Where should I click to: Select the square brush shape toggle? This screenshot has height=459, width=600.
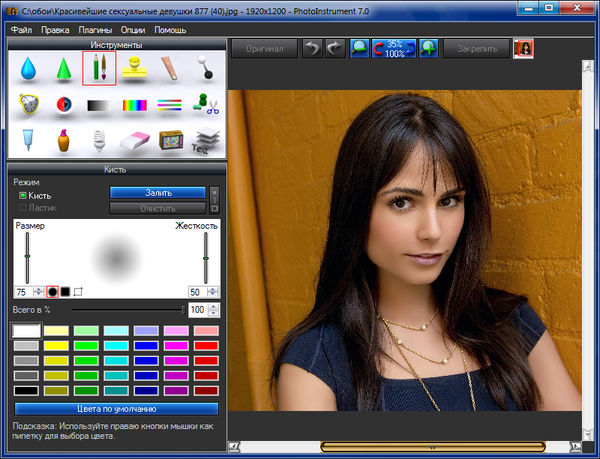[65, 292]
